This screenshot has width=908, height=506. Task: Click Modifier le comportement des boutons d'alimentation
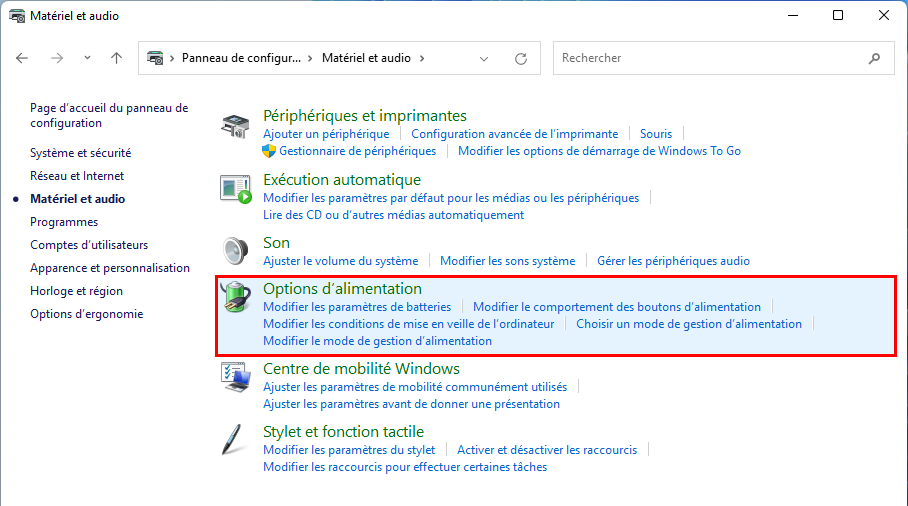(617, 307)
